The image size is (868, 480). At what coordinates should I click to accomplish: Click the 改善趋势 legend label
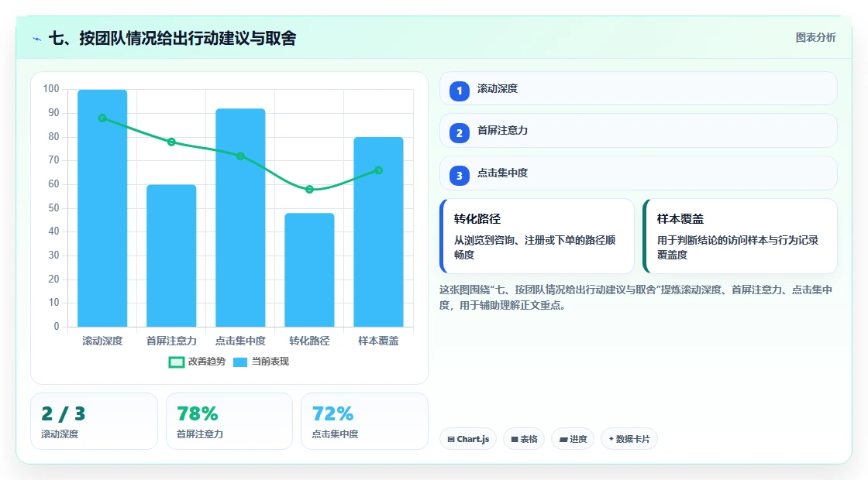pos(206,362)
